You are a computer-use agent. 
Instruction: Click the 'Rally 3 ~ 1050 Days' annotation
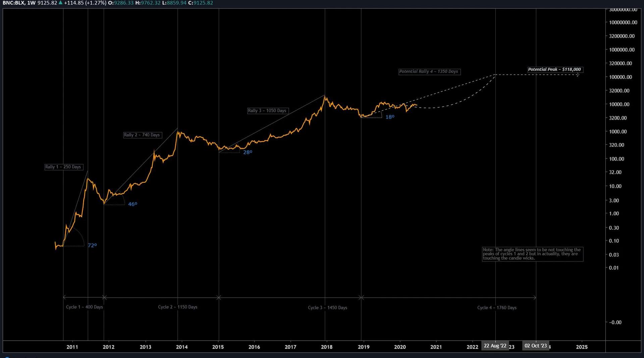(267, 111)
